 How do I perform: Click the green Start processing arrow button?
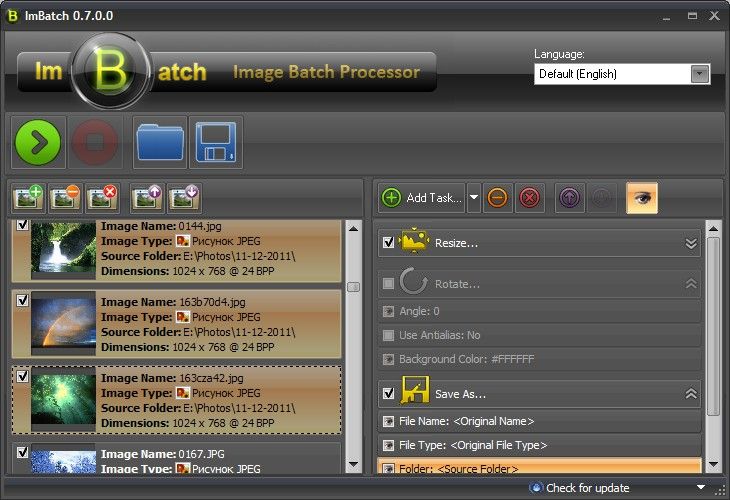38,143
